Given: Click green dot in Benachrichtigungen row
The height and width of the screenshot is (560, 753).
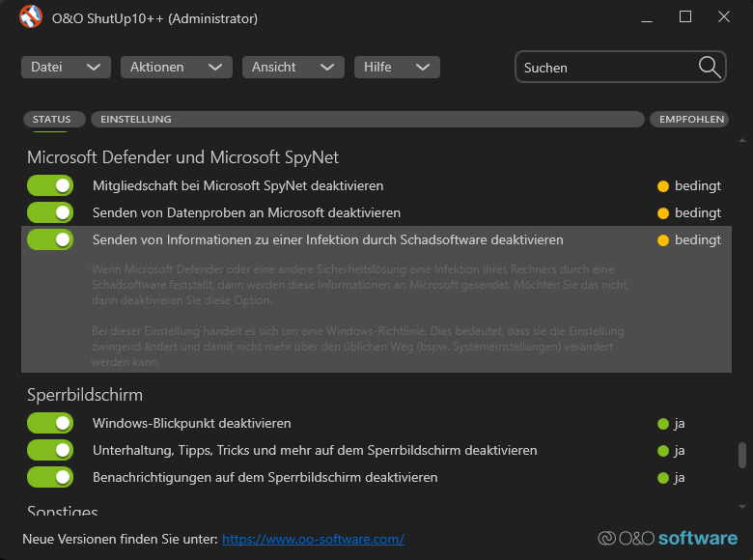Looking at the screenshot, I should point(662,478).
